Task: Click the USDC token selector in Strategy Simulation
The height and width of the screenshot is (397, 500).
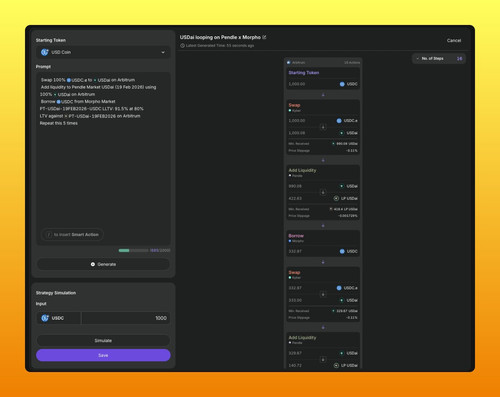Action: click(x=58, y=318)
